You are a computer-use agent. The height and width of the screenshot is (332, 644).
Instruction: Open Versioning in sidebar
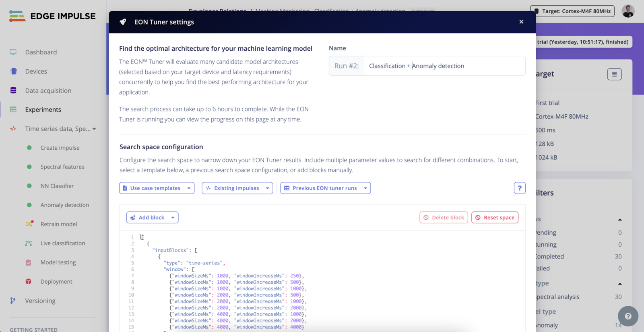coord(40,301)
